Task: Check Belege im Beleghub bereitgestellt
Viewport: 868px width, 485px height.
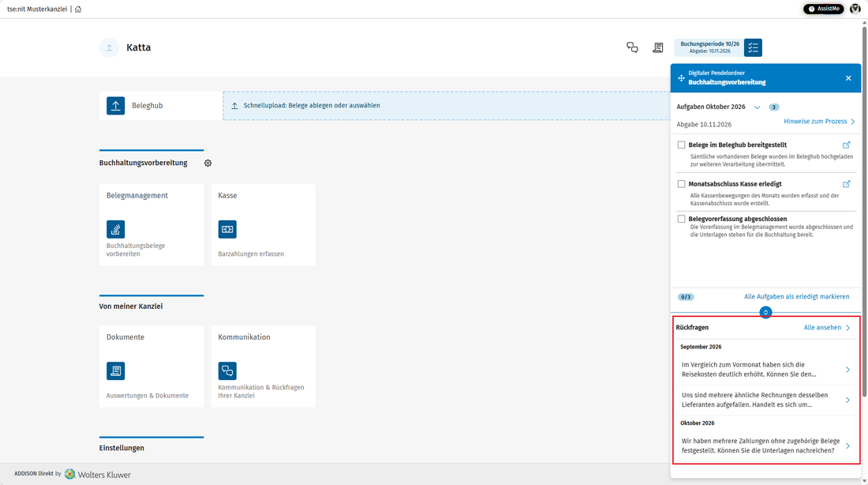Action: [x=682, y=145]
